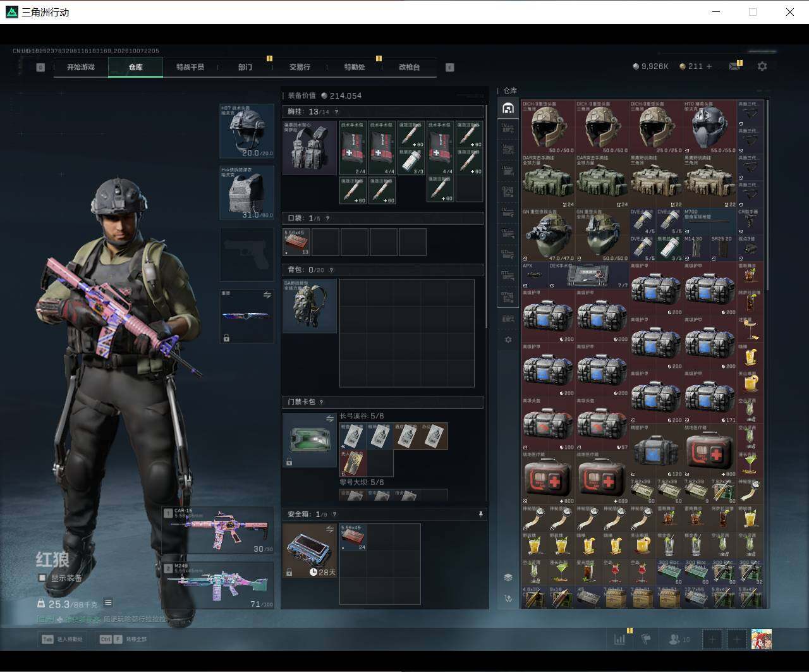Open the 改枪台 tab
This screenshot has width=809, height=672.
coord(409,67)
